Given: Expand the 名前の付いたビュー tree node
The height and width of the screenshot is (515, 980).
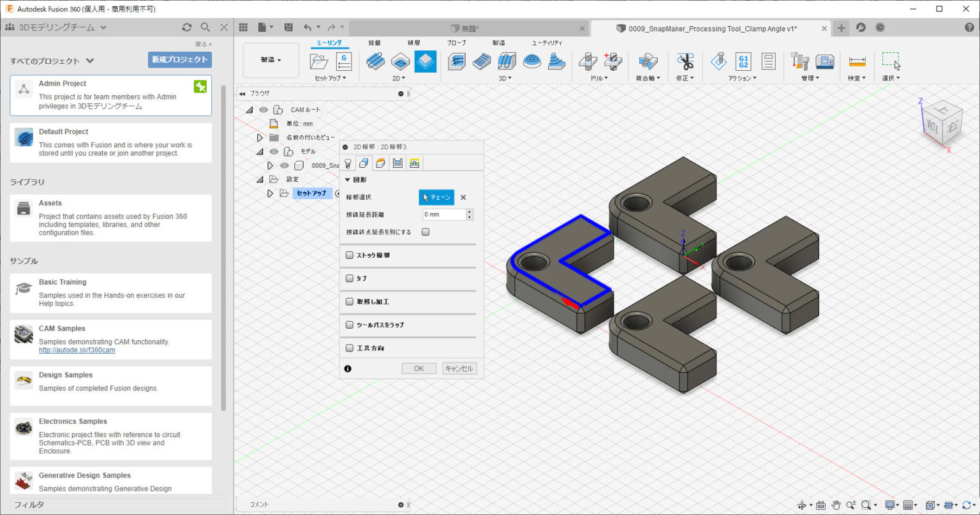Looking at the screenshot, I should (260, 137).
